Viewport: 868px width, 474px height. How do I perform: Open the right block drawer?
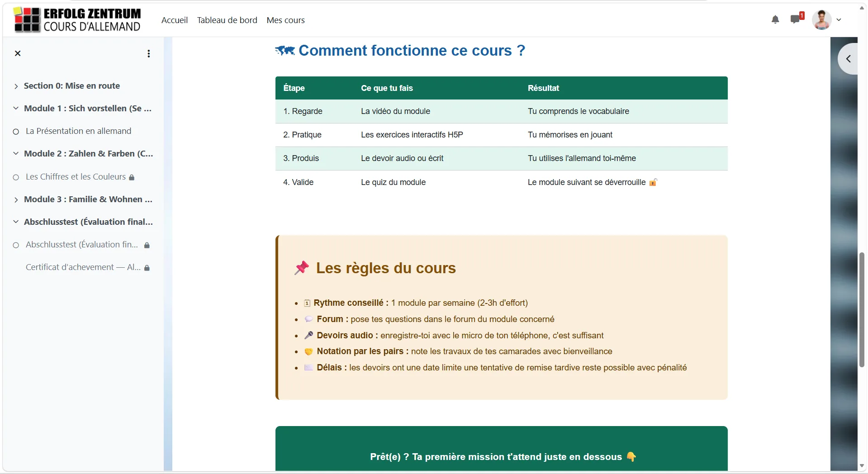[x=849, y=59]
